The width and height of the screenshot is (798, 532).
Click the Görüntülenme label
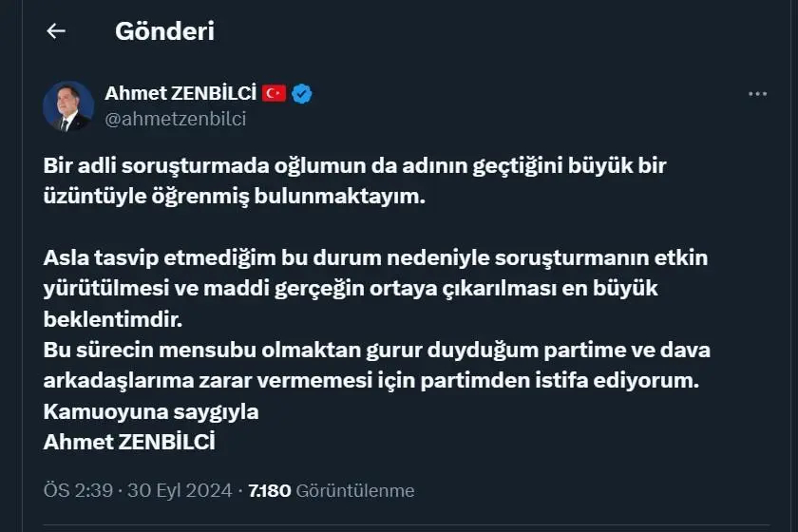click(x=355, y=491)
